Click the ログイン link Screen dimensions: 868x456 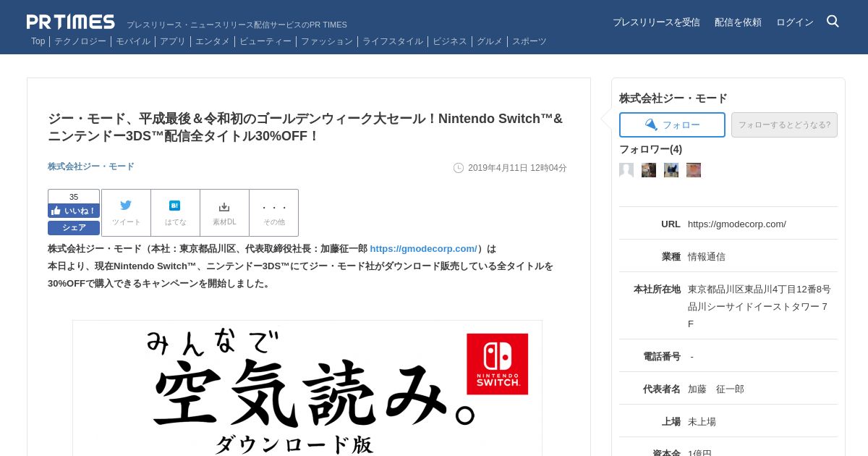click(x=795, y=22)
